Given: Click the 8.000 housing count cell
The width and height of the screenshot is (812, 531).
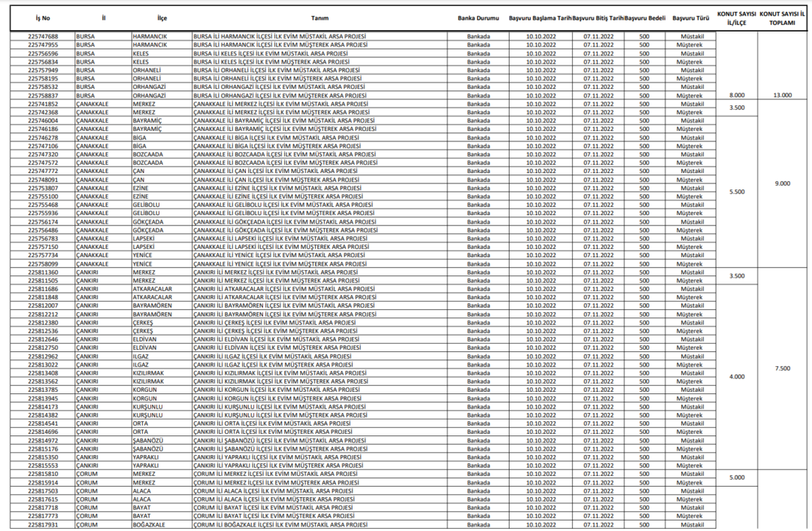Looking at the screenshot, I should click(x=736, y=96).
